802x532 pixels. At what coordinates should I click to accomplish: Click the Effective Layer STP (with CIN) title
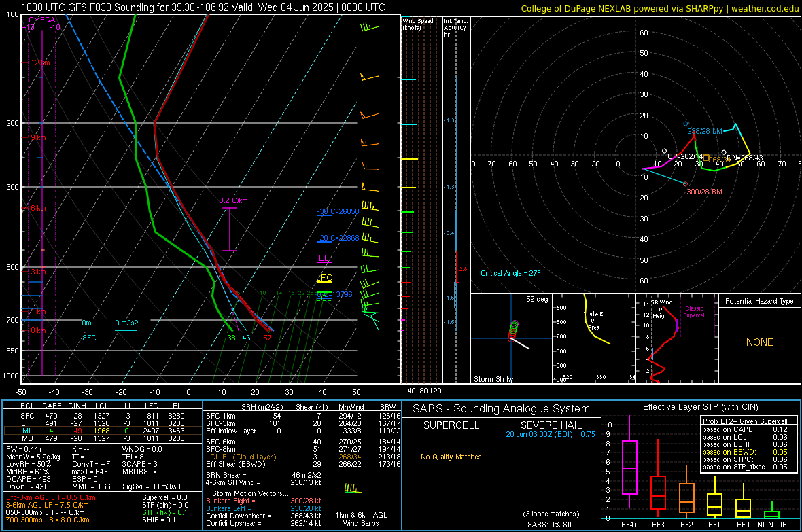coord(700,407)
